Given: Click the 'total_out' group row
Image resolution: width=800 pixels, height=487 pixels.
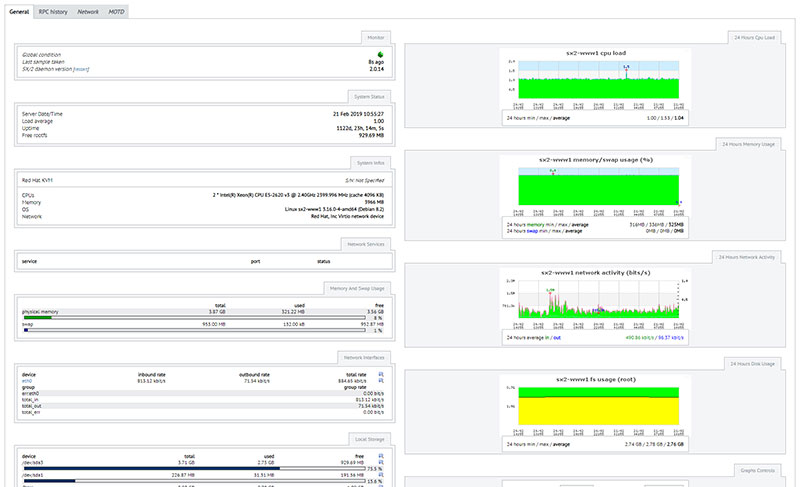Looking at the screenshot, I should coord(203,406).
